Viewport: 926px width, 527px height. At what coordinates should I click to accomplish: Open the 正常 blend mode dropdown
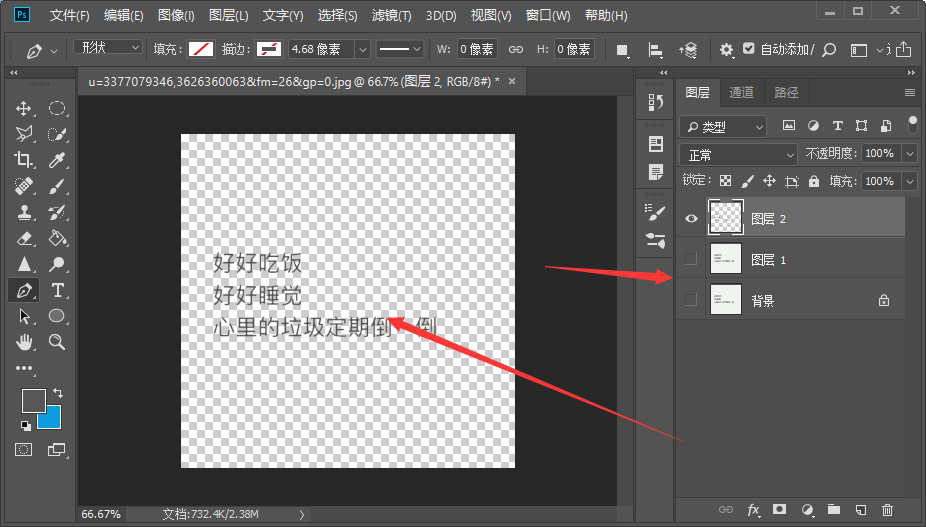point(738,155)
